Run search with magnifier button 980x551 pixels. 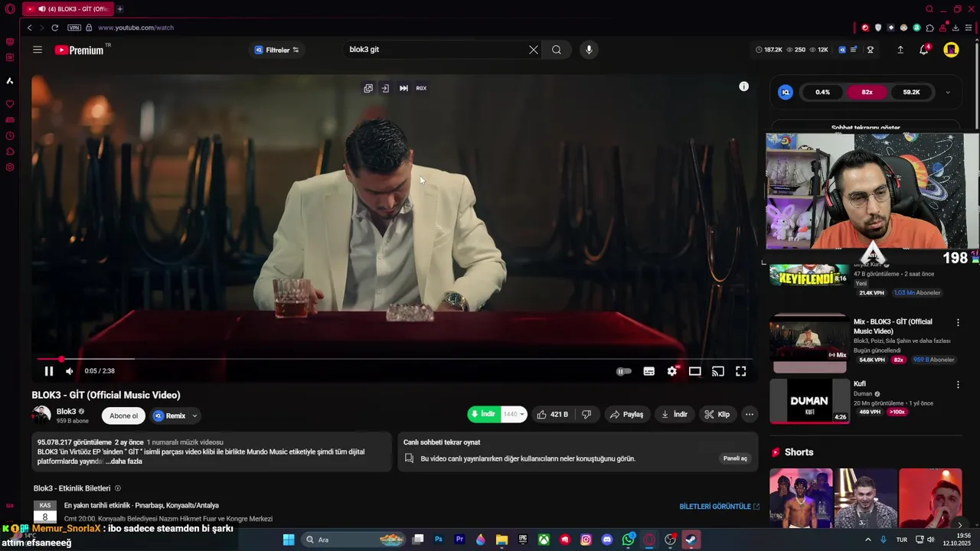(557, 50)
